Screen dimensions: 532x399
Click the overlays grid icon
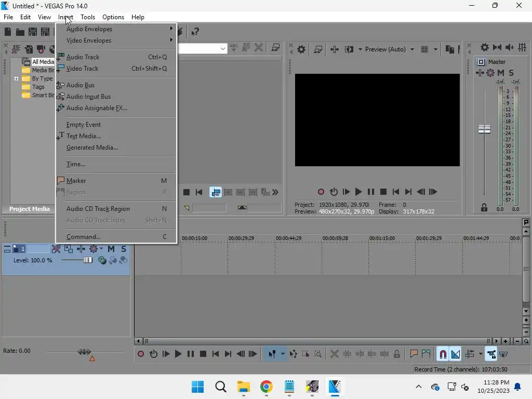424,49
